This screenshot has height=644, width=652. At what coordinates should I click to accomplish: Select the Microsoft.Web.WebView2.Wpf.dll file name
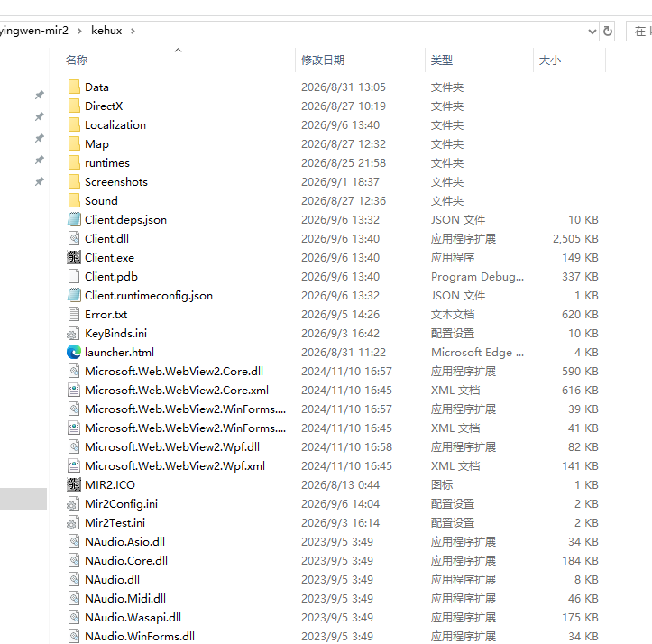pyautogui.click(x=172, y=446)
